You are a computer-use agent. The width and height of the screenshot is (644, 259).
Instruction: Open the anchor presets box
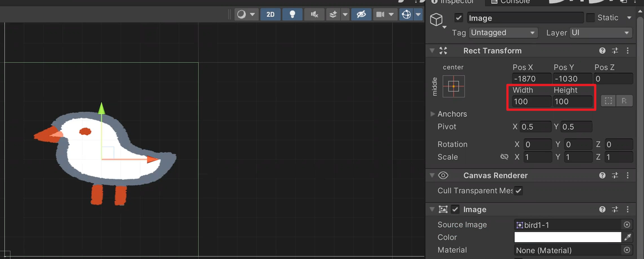click(x=453, y=86)
